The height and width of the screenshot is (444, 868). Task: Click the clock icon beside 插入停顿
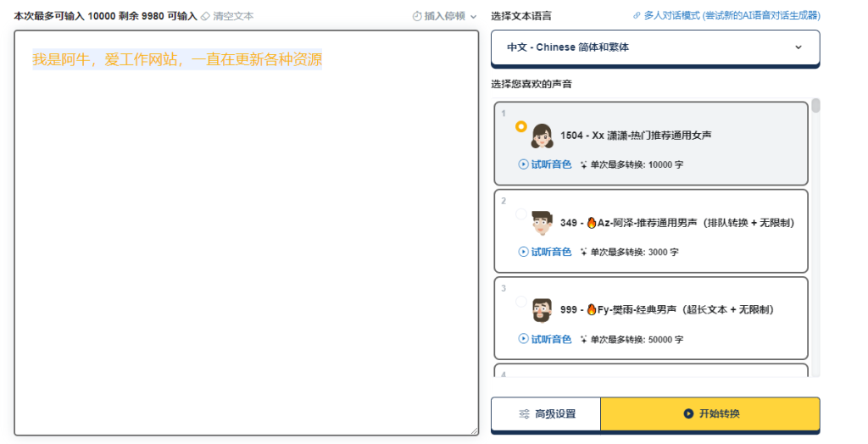(x=417, y=17)
